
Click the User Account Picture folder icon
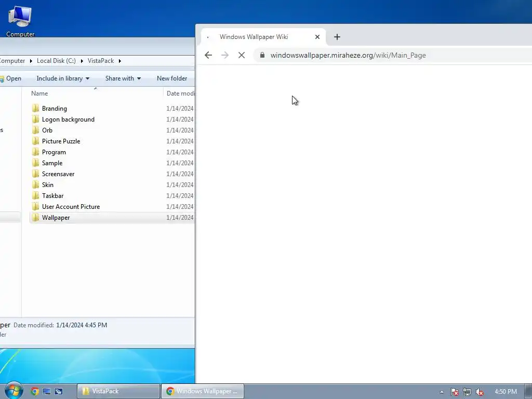pos(36,206)
